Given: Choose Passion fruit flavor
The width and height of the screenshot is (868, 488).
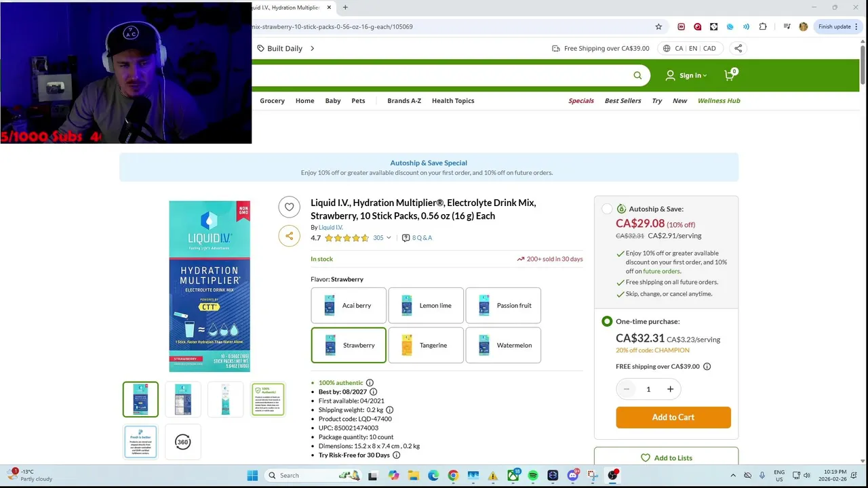Looking at the screenshot, I should click(503, 306).
